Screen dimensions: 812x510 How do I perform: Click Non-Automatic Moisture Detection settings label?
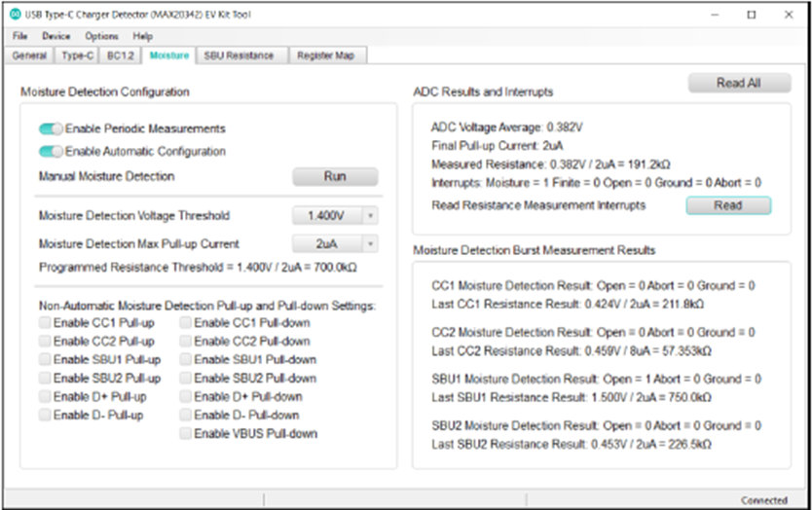[x=207, y=306]
